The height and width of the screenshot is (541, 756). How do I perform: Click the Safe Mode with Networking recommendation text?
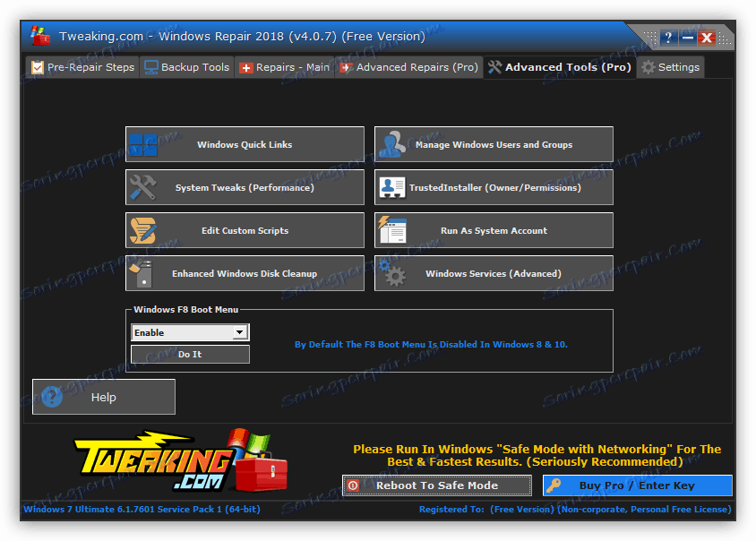pos(537,455)
